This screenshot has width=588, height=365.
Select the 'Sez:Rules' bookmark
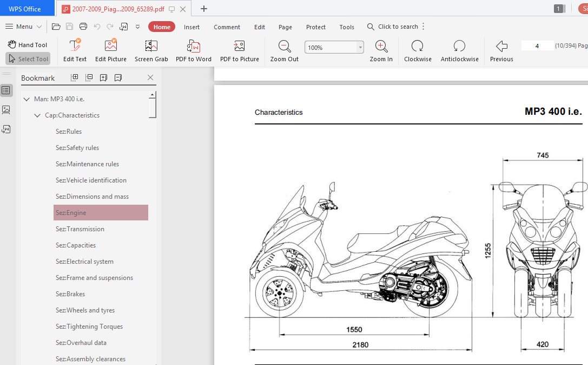point(69,132)
